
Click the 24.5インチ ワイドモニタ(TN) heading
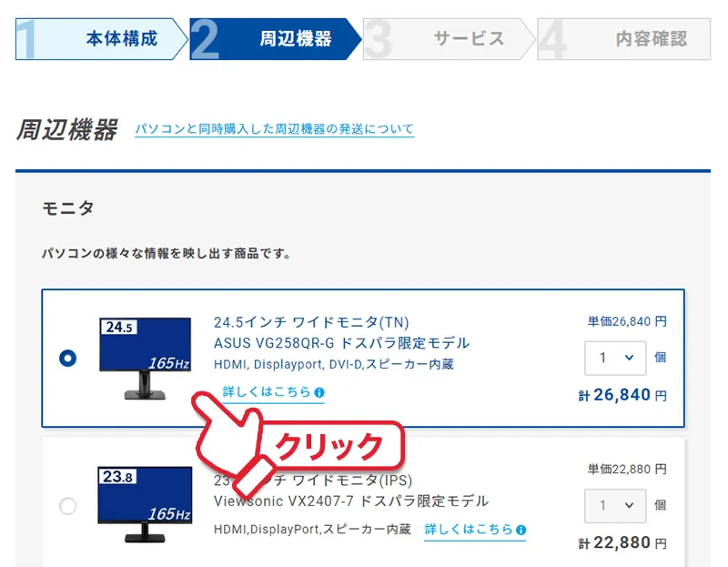tap(311, 322)
